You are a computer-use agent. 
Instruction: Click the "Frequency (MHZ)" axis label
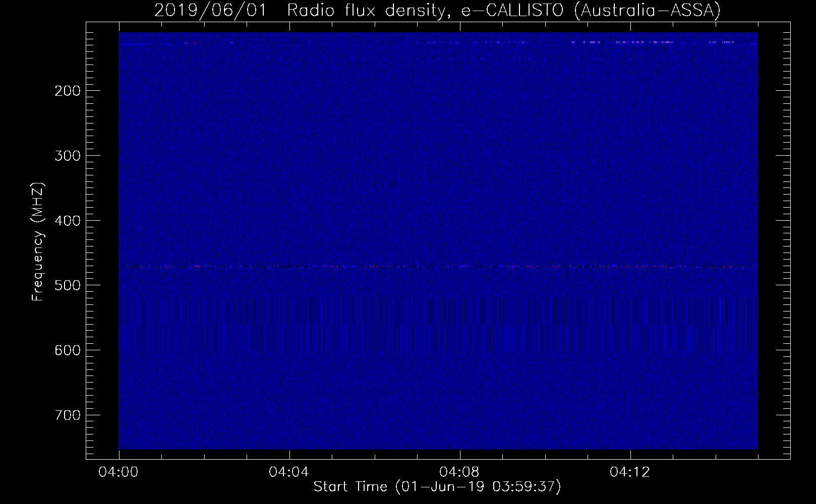tap(38, 242)
